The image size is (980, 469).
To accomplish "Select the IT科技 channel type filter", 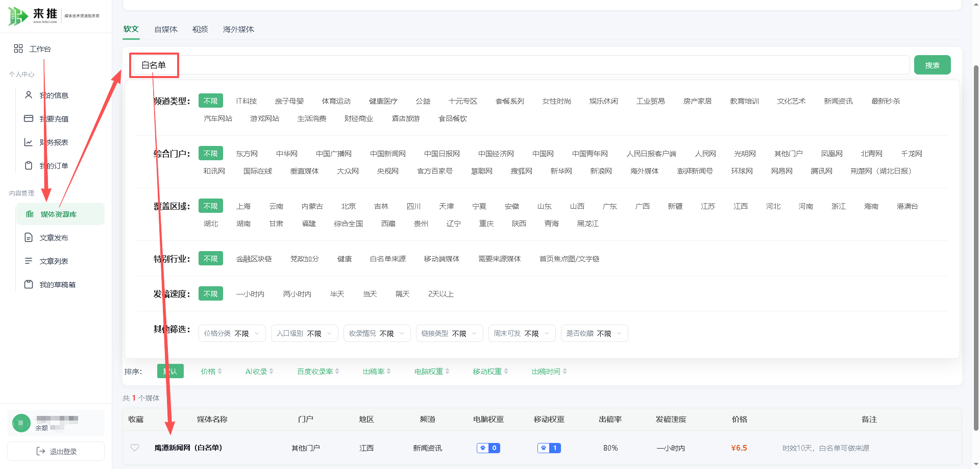I will click(x=247, y=101).
